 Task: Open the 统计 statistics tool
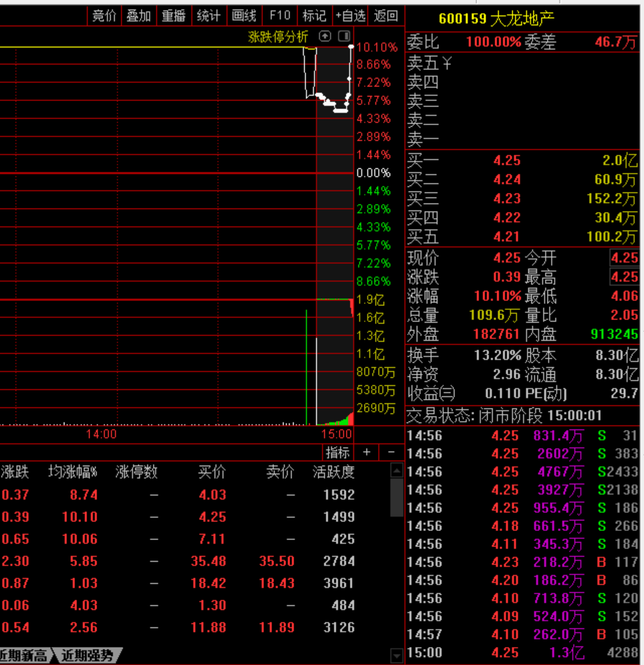click(x=208, y=15)
